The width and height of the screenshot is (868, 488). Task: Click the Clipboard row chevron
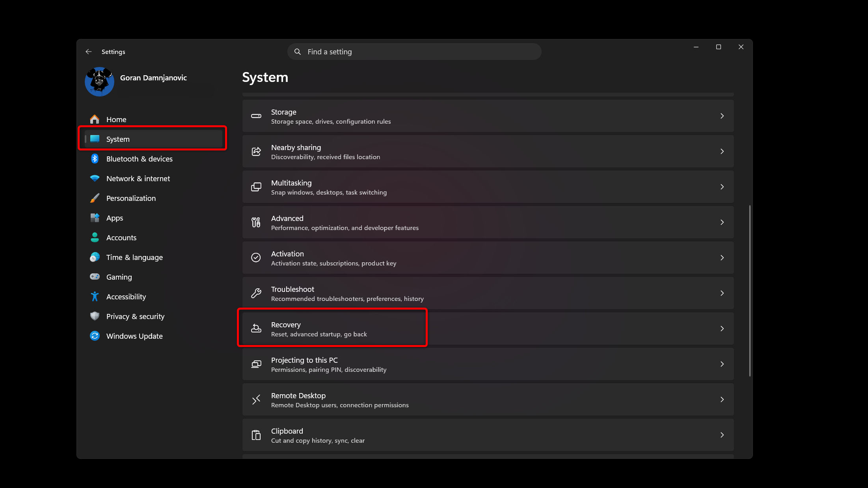(722, 435)
